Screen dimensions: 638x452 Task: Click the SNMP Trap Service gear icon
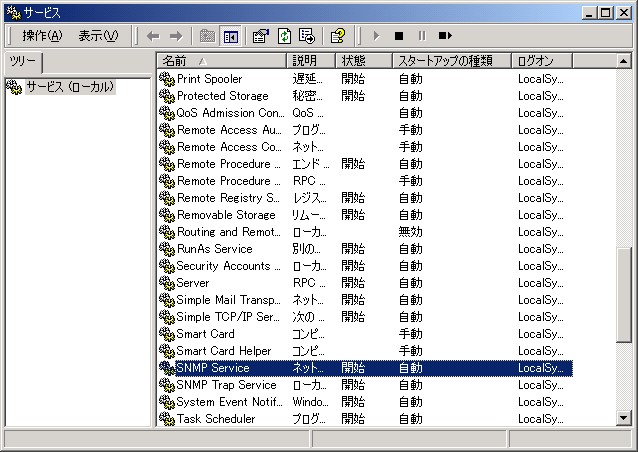[166, 385]
